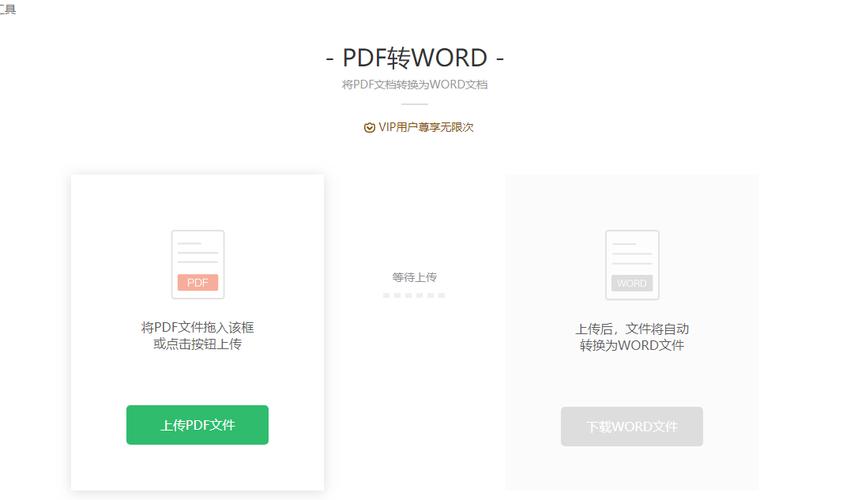The height and width of the screenshot is (500, 854).
Task: Click the 将PDF文档转换为WORD文档 subtitle
Action: click(x=414, y=84)
